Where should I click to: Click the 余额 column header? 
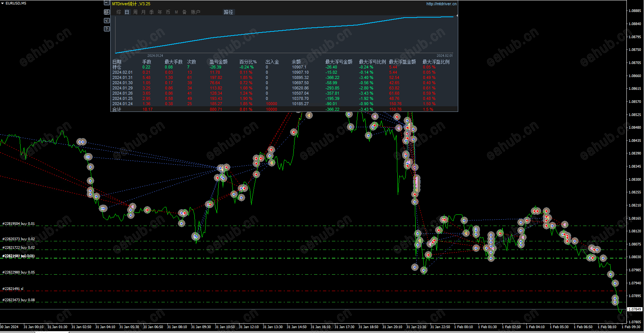[296, 62]
